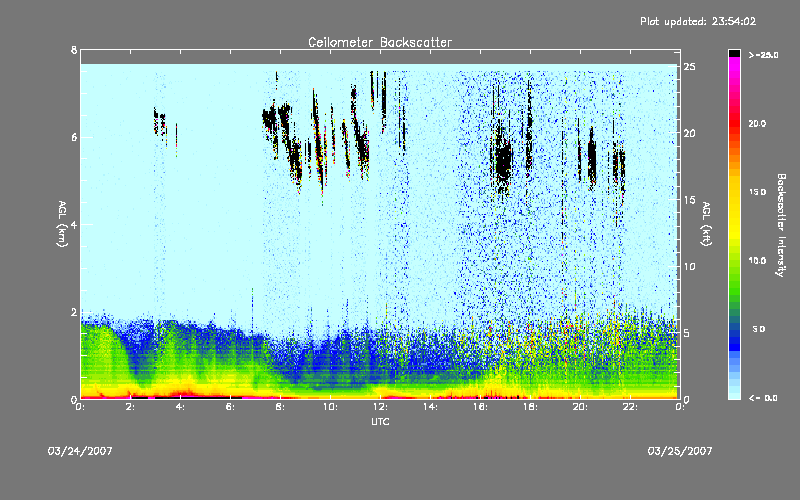Click the '<= 0.0' colorbar minimum label

click(763, 398)
